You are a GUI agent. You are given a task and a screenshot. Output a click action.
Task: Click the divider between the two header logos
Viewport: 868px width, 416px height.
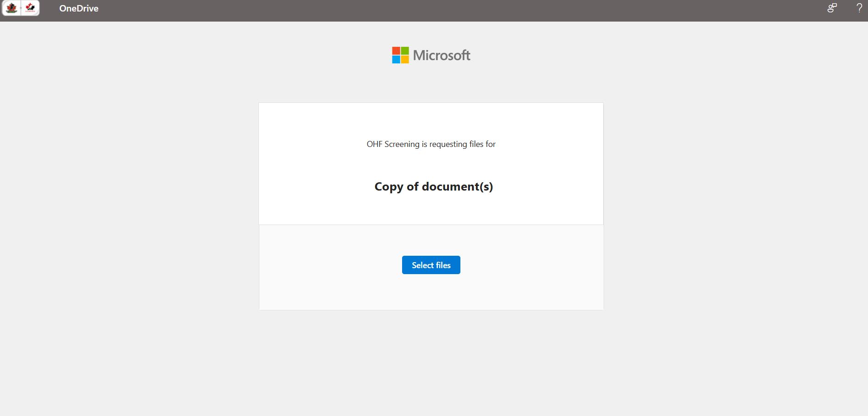point(21,8)
